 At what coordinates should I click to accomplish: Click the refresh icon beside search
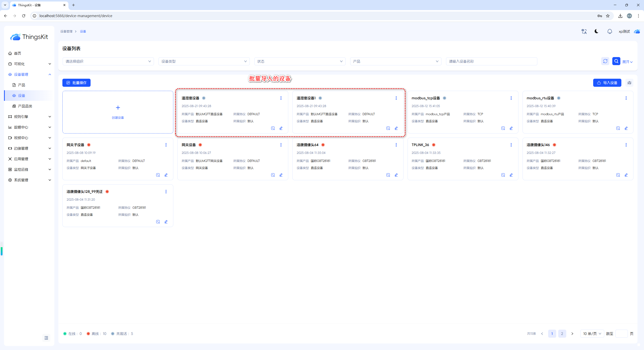tap(605, 61)
